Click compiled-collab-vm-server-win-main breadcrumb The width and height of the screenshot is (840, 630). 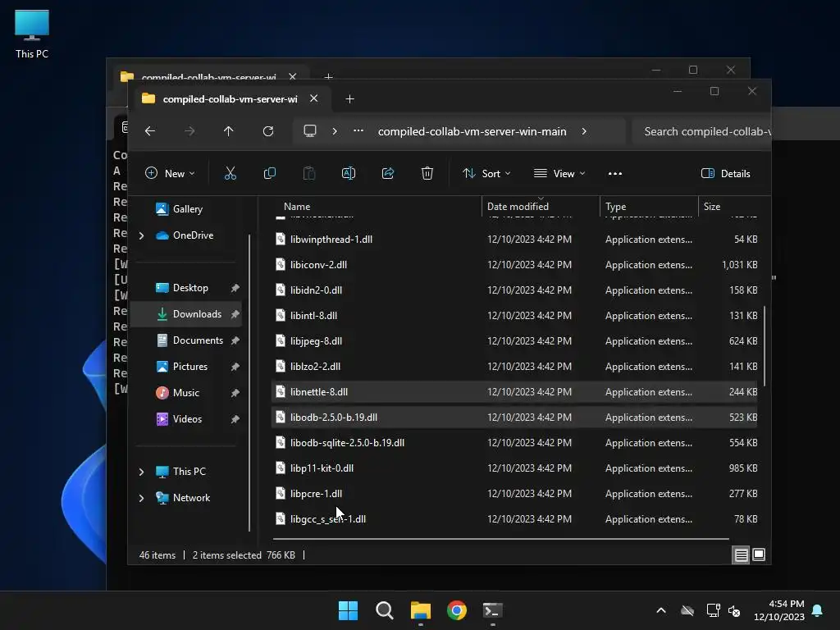[472, 131]
